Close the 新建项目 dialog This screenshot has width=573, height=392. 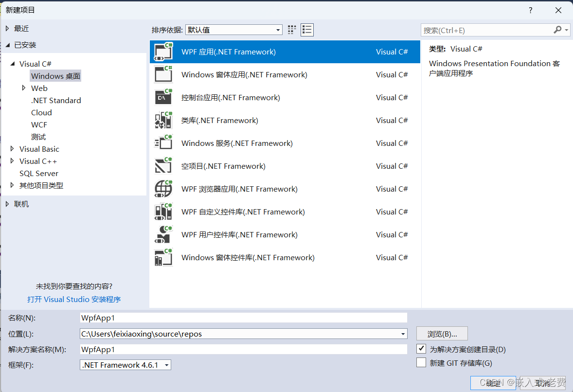click(558, 10)
